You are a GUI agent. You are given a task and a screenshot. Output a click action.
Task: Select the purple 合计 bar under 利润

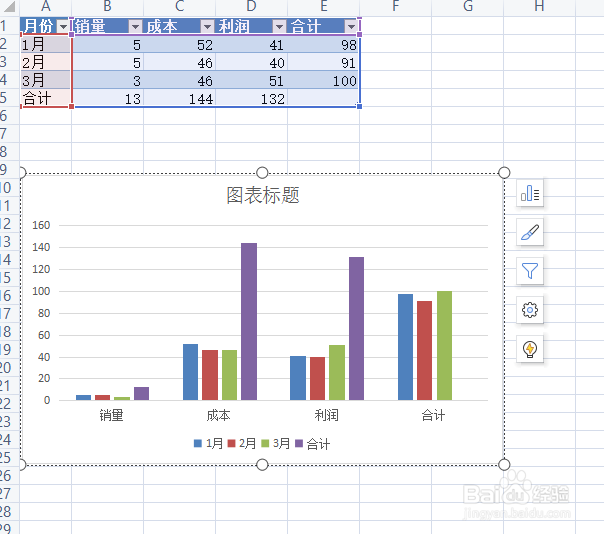356,328
